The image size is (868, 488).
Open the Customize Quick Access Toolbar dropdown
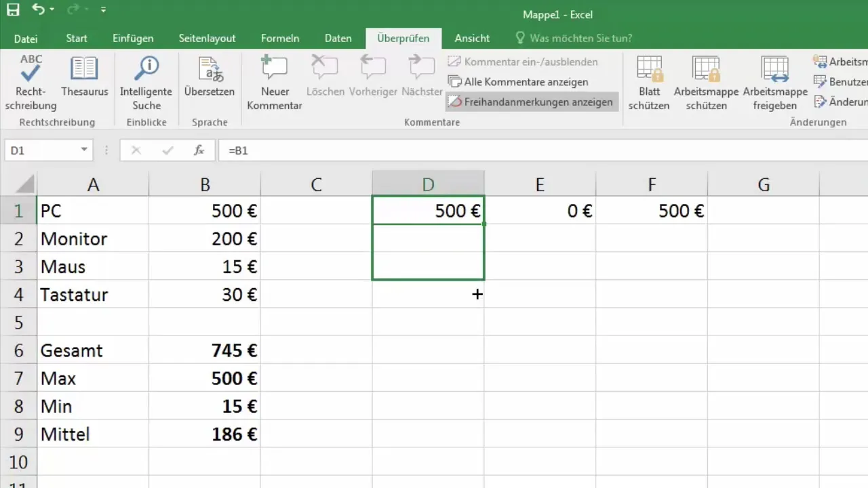[x=103, y=10]
